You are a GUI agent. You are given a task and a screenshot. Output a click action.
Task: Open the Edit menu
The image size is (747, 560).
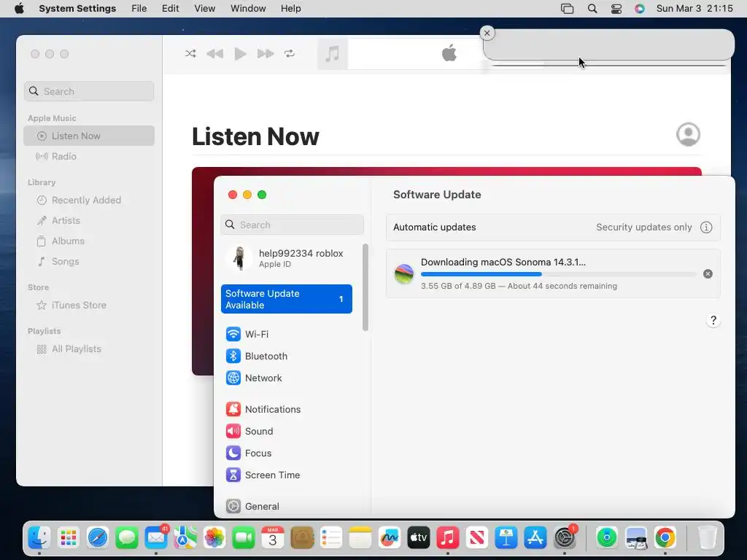[x=170, y=9]
